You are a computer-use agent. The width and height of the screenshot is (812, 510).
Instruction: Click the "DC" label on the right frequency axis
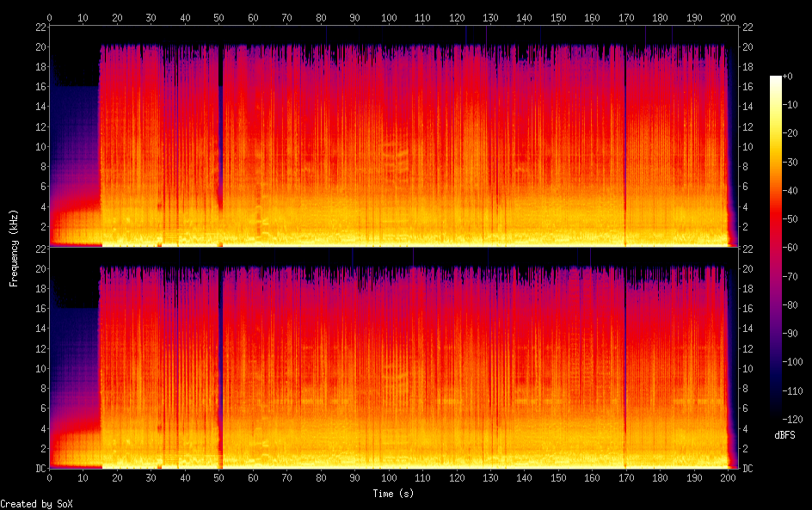747,469
